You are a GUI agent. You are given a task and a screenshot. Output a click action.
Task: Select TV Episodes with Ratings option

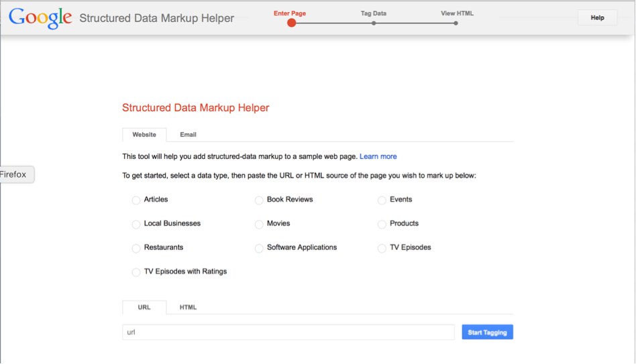tap(136, 272)
